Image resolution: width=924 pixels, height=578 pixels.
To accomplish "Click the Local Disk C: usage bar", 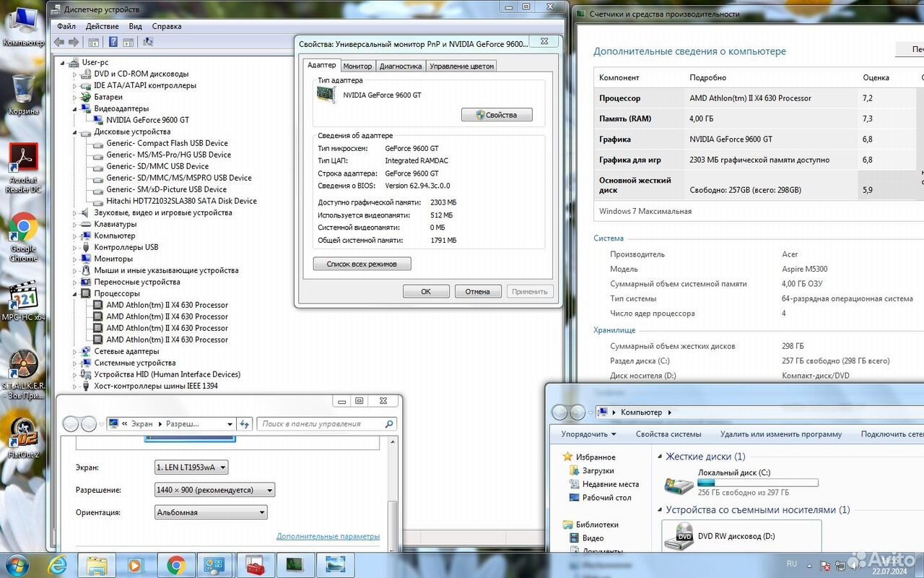I will tap(758, 483).
